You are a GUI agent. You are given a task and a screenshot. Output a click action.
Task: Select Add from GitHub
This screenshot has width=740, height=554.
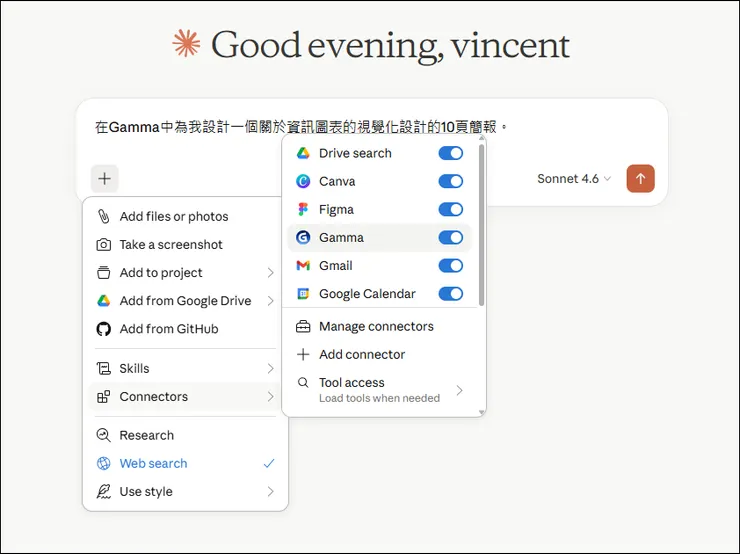[185, 329]
